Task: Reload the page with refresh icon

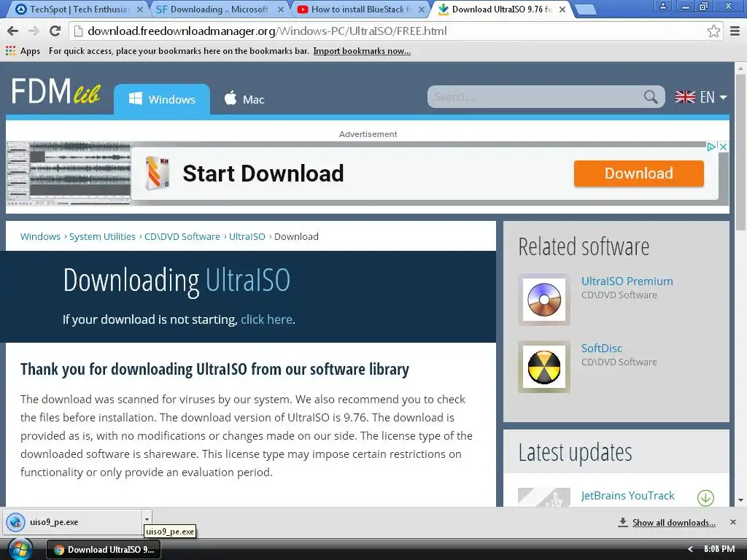Action: 55,31
